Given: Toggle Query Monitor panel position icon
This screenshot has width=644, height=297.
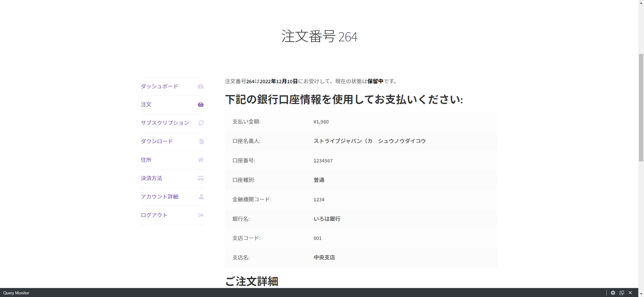Looking at the screenshot, I should tap(622, 293).
